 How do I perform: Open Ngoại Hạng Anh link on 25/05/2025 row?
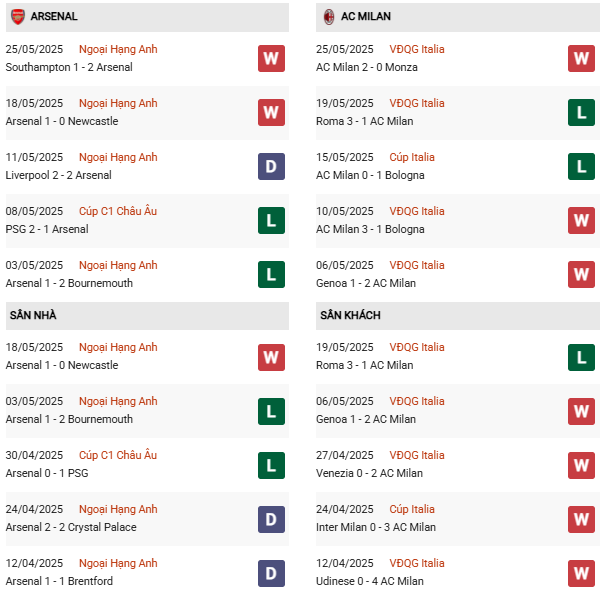click(118, 49)
